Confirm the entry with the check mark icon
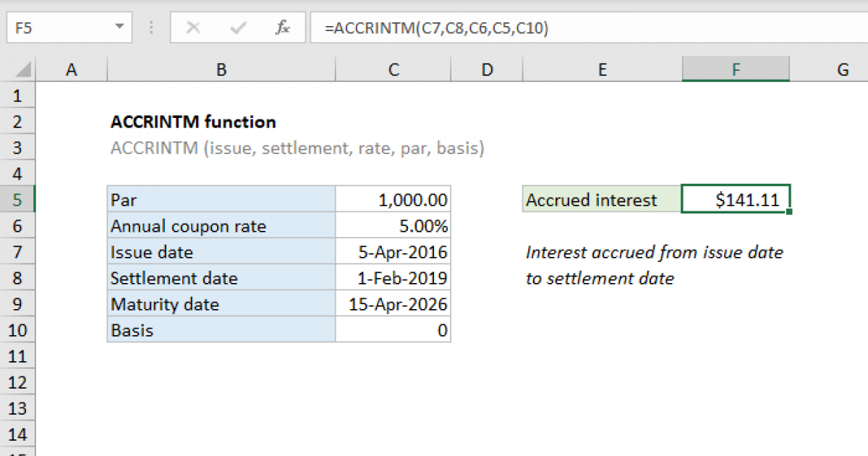Image resolution: width=868 pixels, height=456 pixels. pos(237,28)
